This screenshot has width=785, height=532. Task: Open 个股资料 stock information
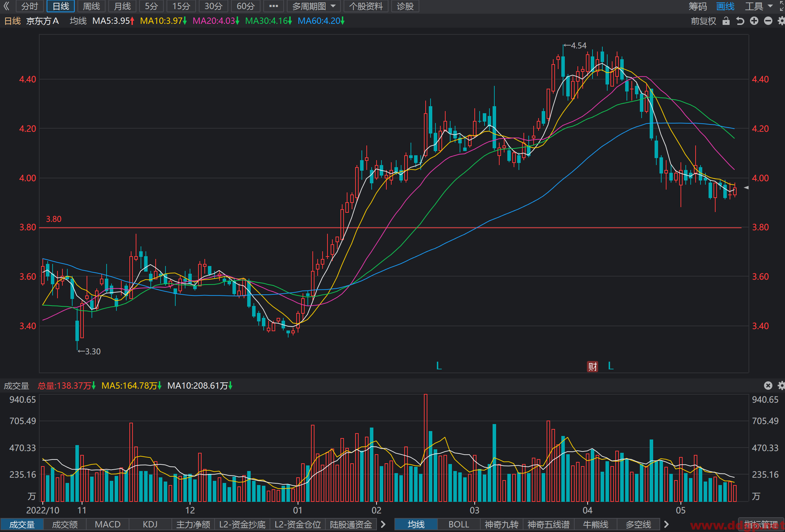pos(366,6)
